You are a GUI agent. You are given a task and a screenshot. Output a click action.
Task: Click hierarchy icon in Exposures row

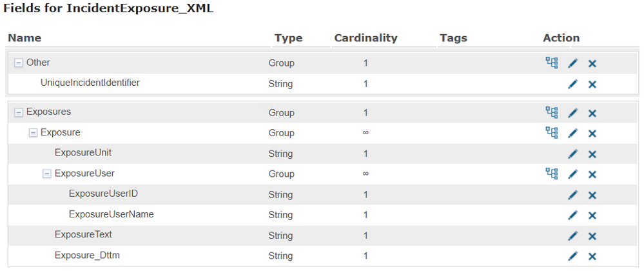tap(551, 112)
